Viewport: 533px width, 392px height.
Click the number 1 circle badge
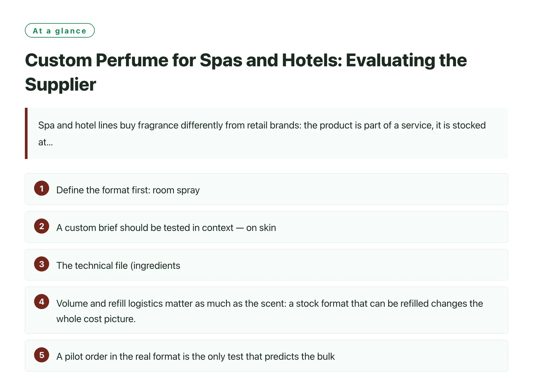coord(41,188)
